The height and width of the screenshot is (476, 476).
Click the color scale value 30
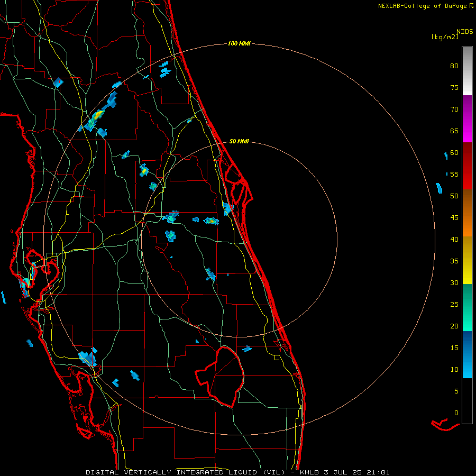(x=454, y=283)
